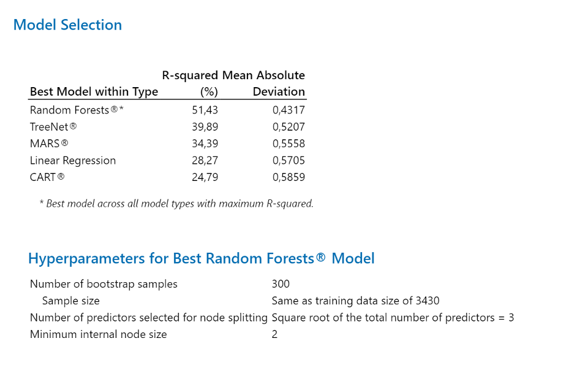The width and height of the screenshot is (588, 368).
Task: Click the 0,5859 CART deviation value
Action: tap(288, 177)
